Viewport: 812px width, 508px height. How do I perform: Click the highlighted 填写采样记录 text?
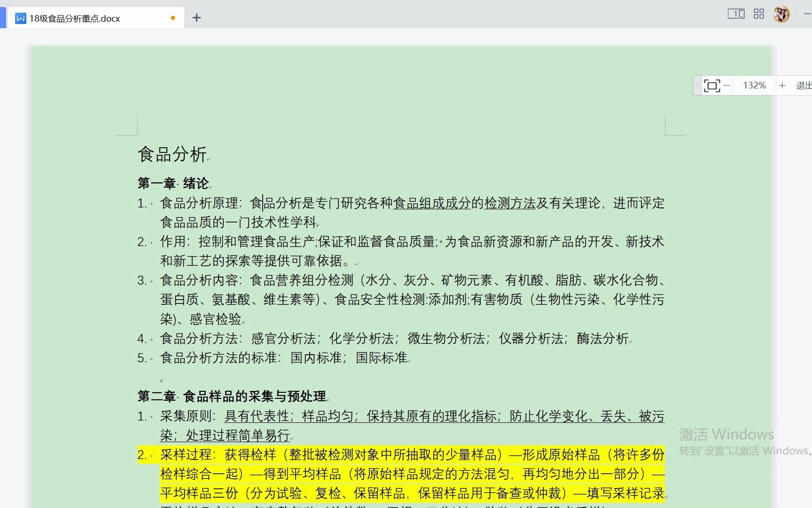coord(625,493)
